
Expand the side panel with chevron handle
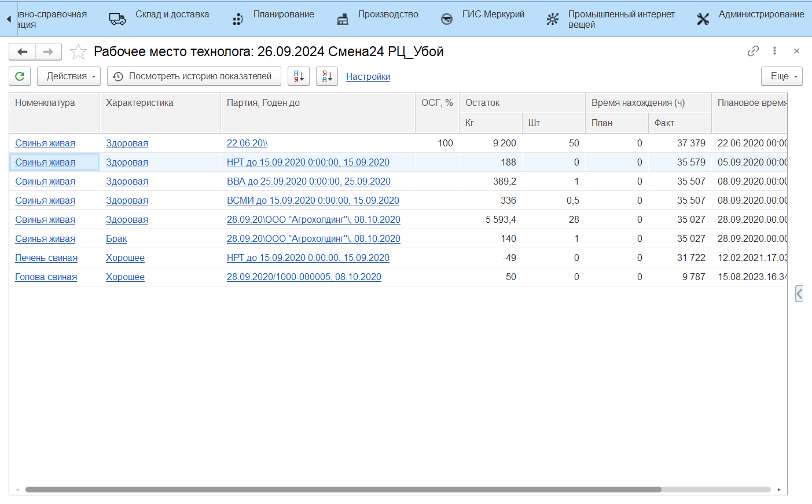799,294
